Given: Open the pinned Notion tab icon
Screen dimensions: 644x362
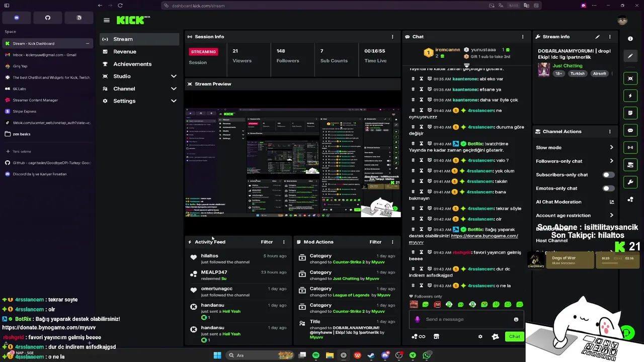Looking at the screenshot, I should (79, 18).
